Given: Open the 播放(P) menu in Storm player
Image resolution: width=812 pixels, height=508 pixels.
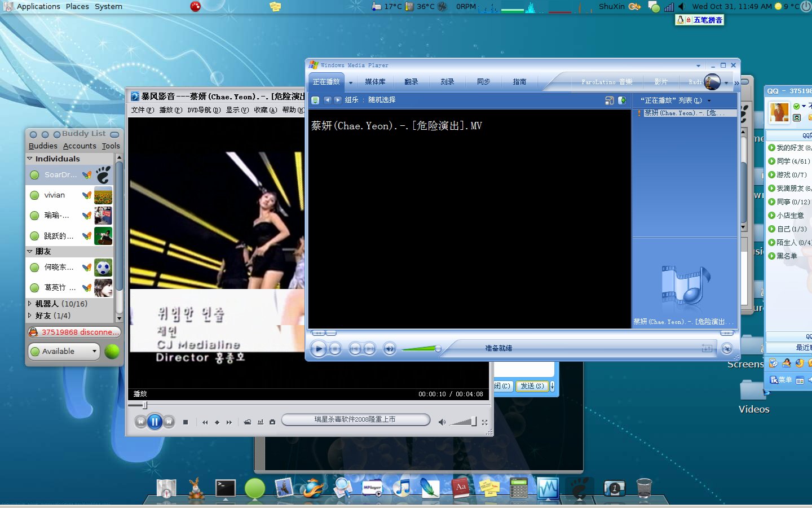Looking at the screenshot, I should click(x=170, y=110).
